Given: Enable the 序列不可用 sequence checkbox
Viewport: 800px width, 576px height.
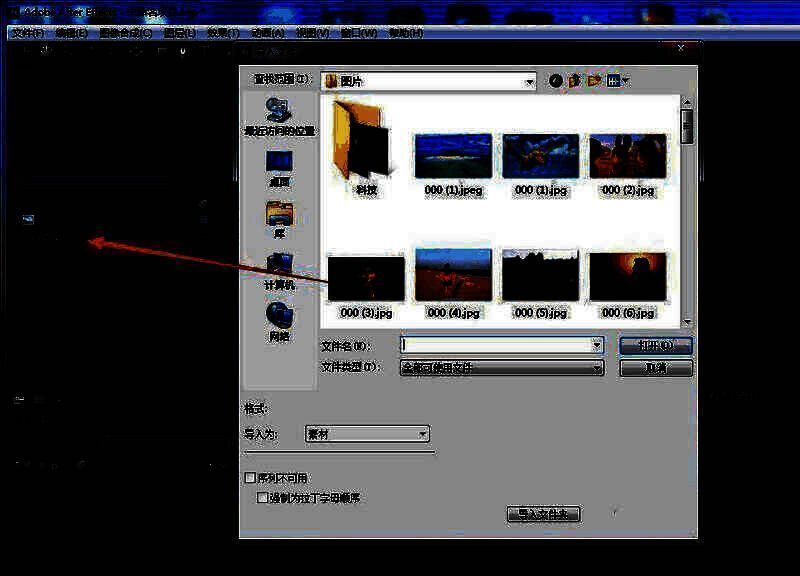Looking at the screenshot, I should (x=250, y=479).
